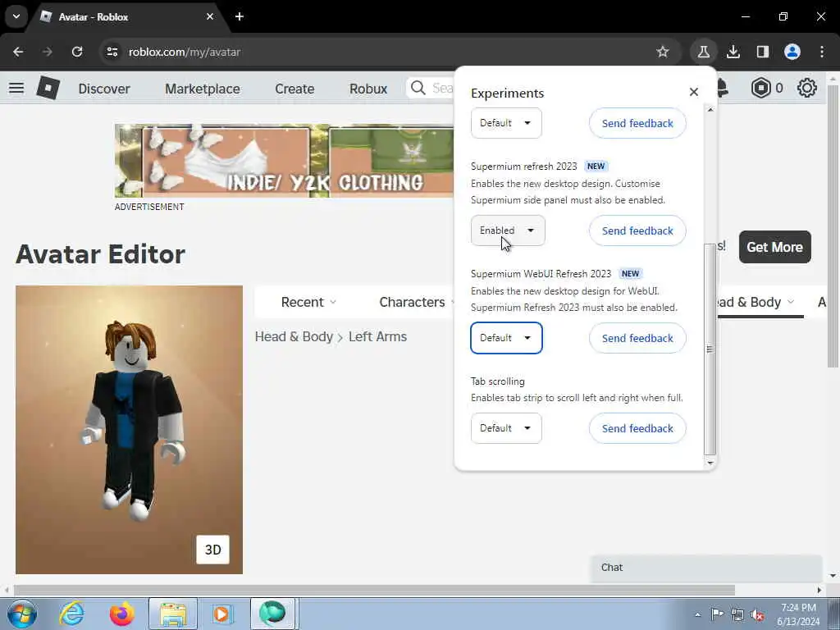Open the browser profile avatar icon

tap(792, 52)
